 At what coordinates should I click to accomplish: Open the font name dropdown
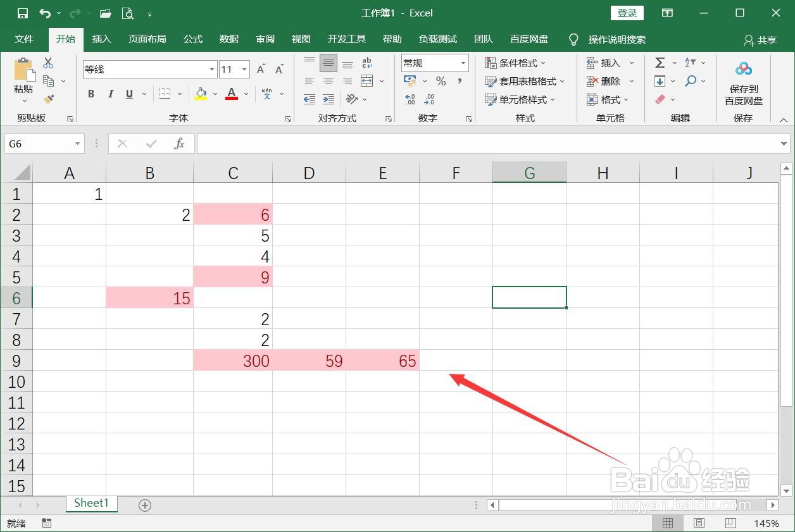coord(212,70)
